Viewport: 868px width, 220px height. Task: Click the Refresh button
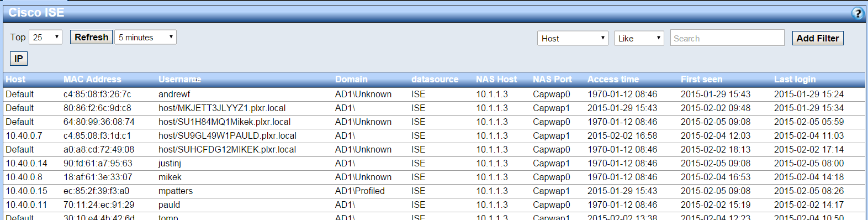point(91,37)
